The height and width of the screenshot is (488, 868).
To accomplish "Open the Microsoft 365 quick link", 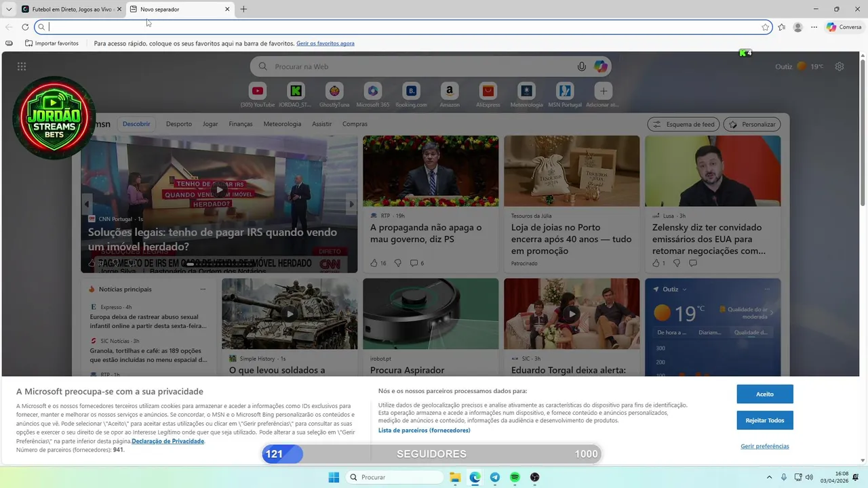I will click(372, 91).
